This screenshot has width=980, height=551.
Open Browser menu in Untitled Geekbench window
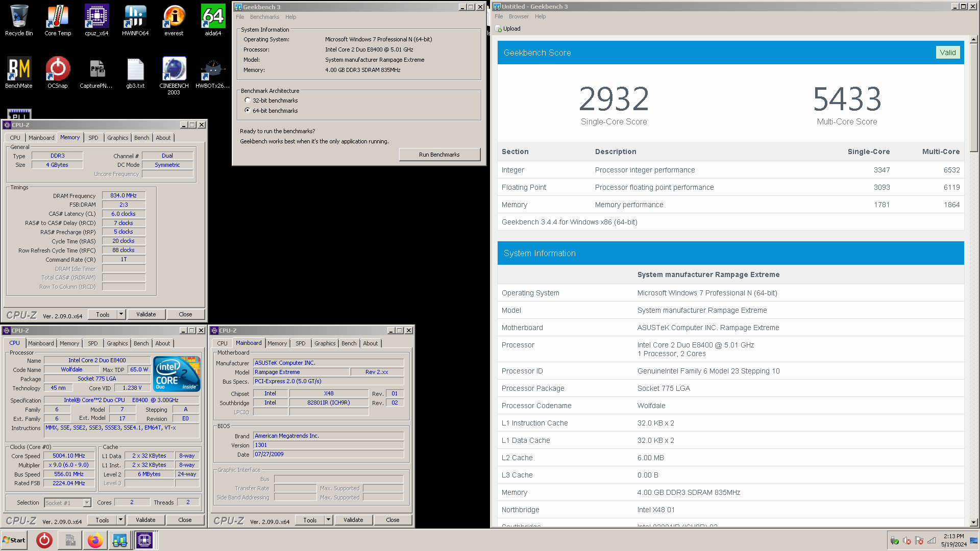519,16
